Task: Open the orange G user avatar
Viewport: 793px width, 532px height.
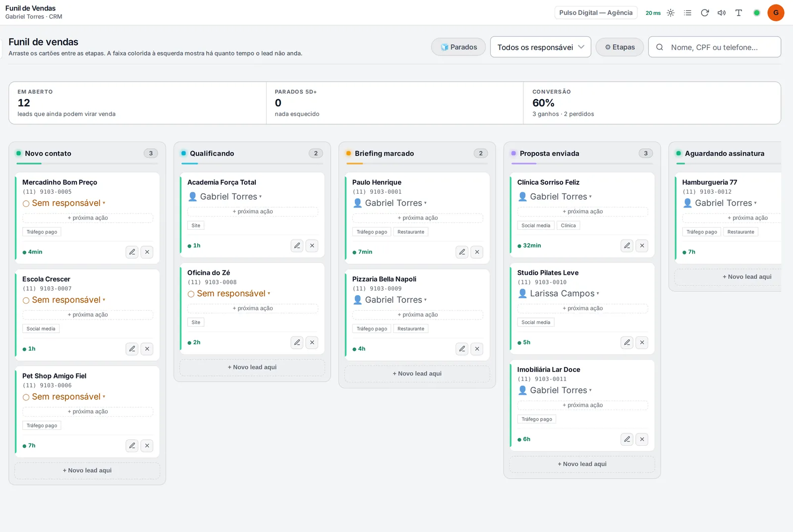Action: 776,13
